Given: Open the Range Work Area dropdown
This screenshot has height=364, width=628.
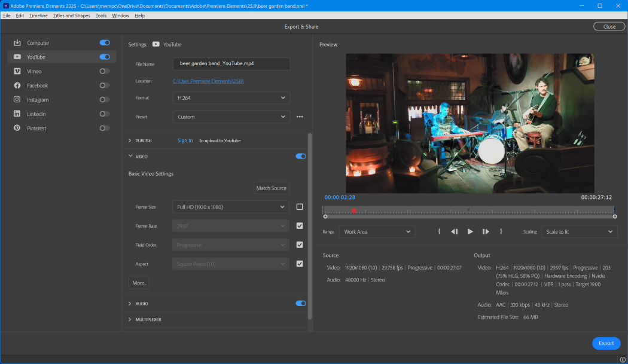Looking at the screenshot, I should (x=377, y=231).
